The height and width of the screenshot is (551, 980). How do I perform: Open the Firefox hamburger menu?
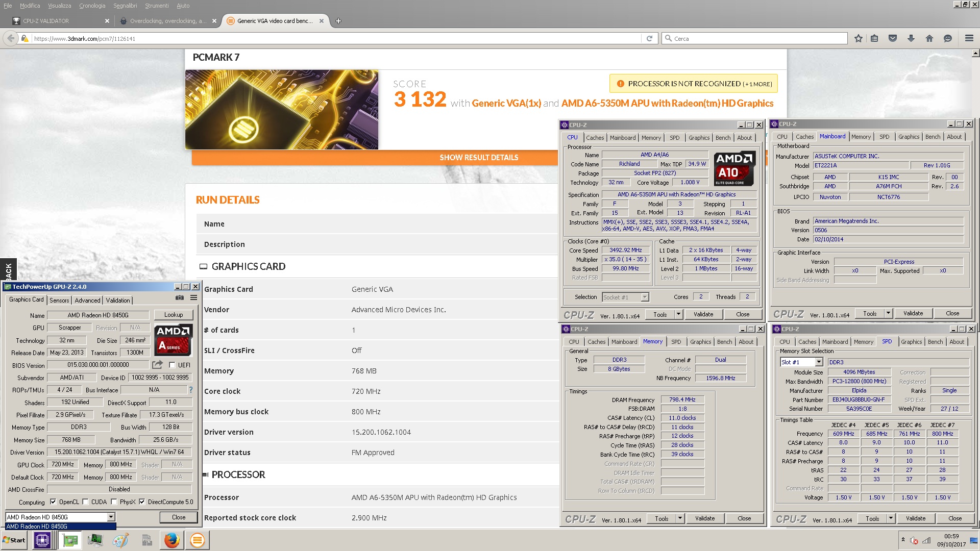pyautogui.click(x=969, y=38)
